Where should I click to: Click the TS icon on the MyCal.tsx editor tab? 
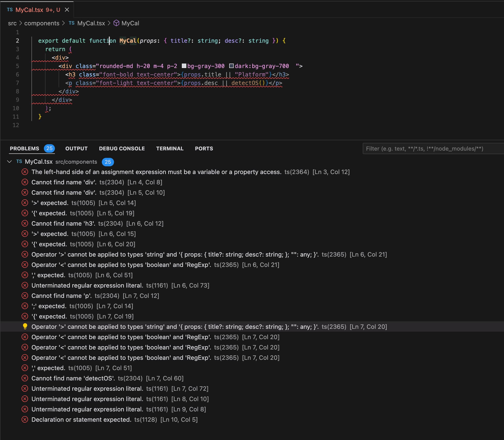10,10
